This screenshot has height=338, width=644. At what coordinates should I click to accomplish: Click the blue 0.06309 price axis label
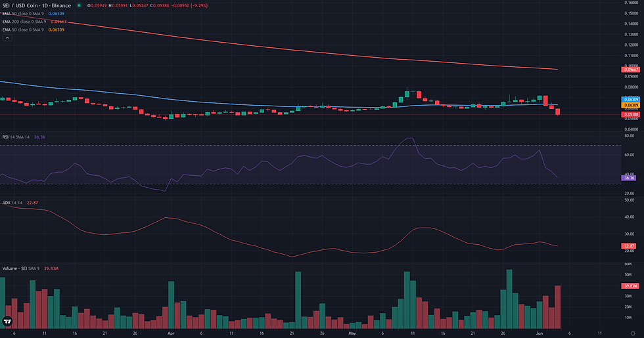pos(630,99)
